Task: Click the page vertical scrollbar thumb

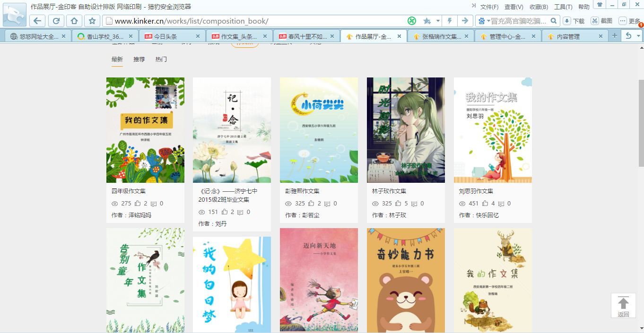Action: pyautogui.click(x=641, y=123)
